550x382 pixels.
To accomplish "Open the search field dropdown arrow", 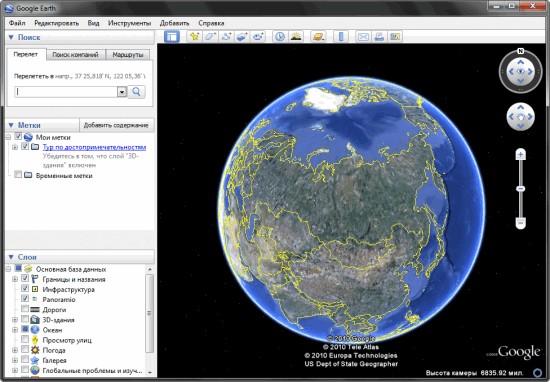I will (x=122, y=92).
